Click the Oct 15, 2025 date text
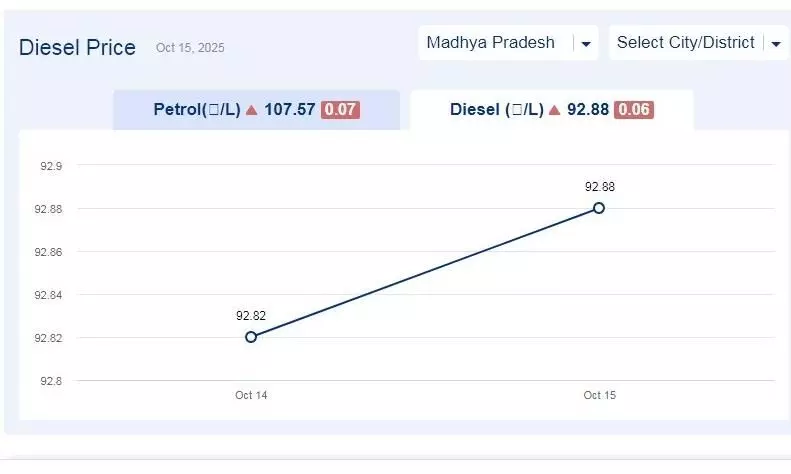791x474 pixels. 190,48
